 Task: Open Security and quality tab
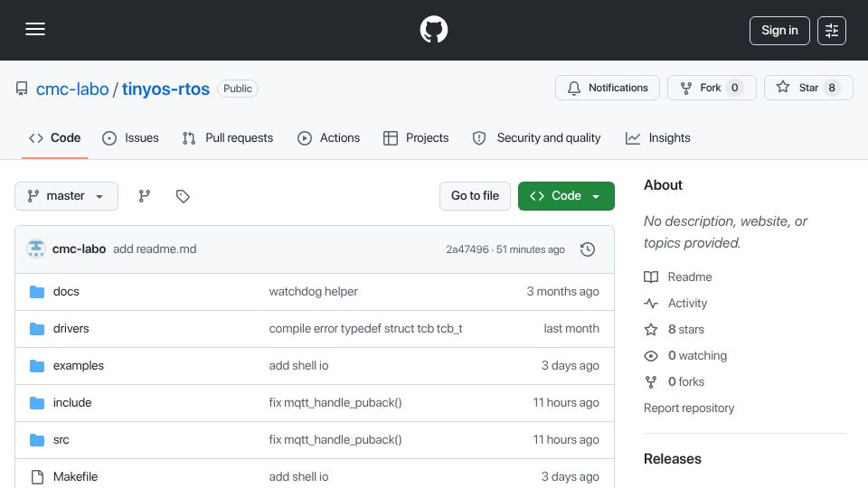click(x=536, y=137)
